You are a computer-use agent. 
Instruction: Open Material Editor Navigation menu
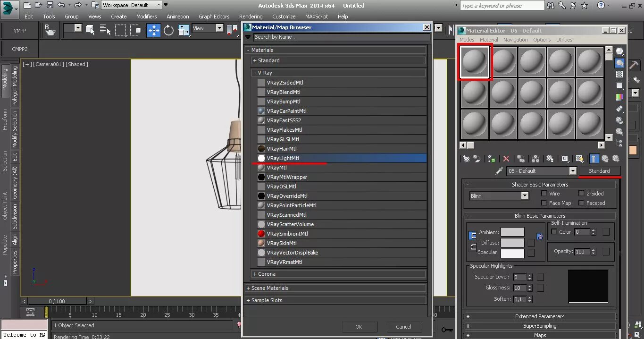tap(515, 40)
